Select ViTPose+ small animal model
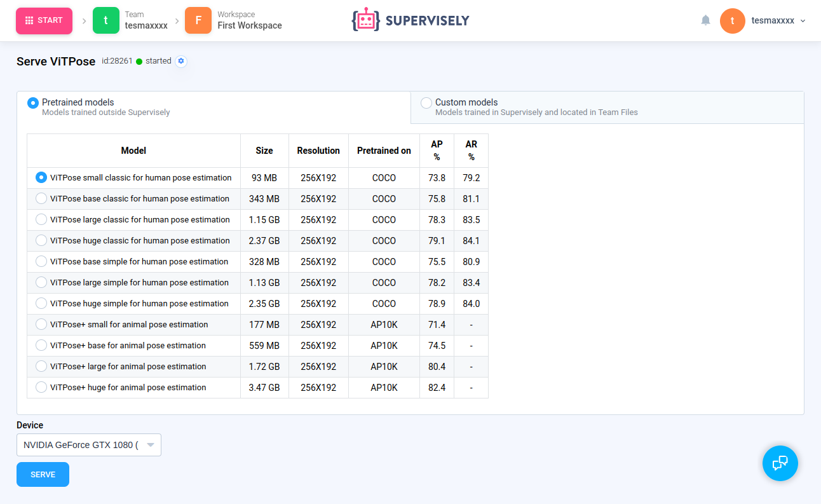The height and width of the screenshot is (504, 821). 41,324
